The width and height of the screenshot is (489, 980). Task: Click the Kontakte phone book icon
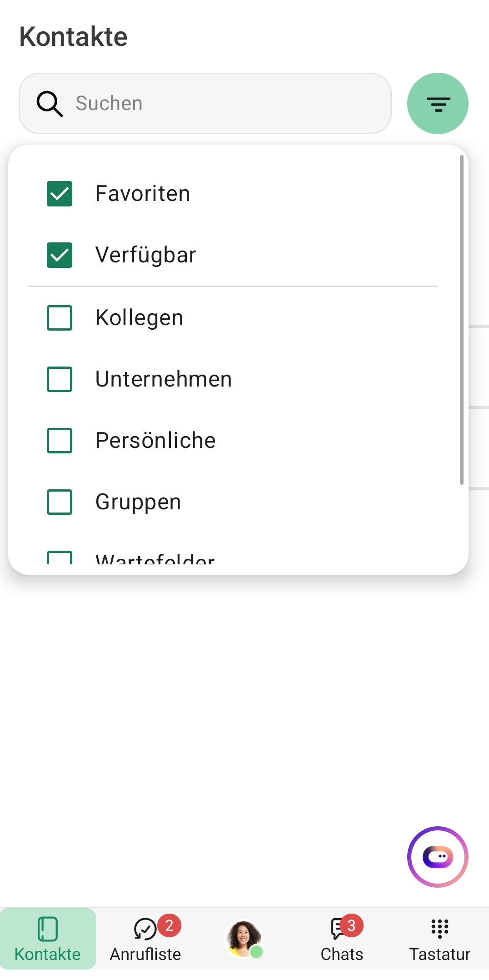point(48,929)
